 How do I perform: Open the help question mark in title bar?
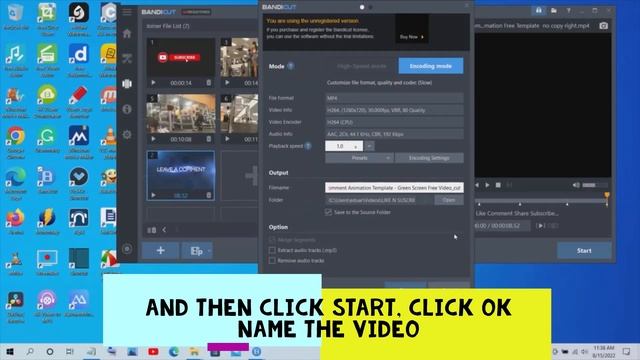[x=568, y=11]
